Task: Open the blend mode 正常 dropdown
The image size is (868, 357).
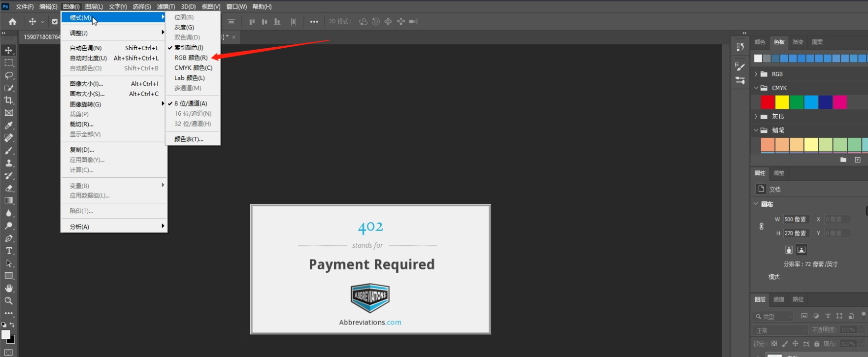Action: coord(780,330)
